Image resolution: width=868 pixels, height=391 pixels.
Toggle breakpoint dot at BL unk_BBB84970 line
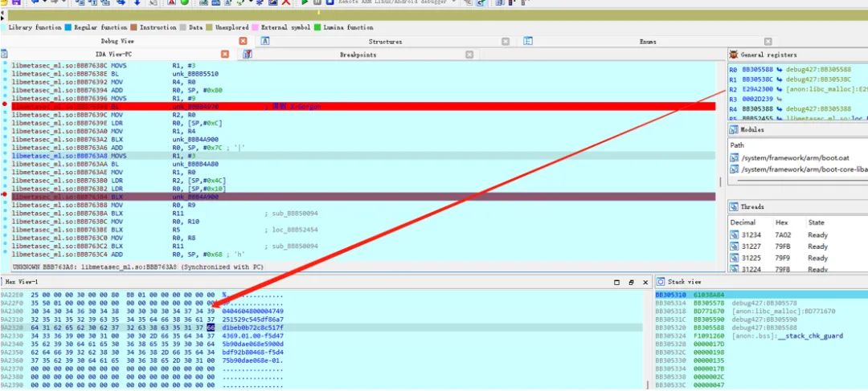5,104
